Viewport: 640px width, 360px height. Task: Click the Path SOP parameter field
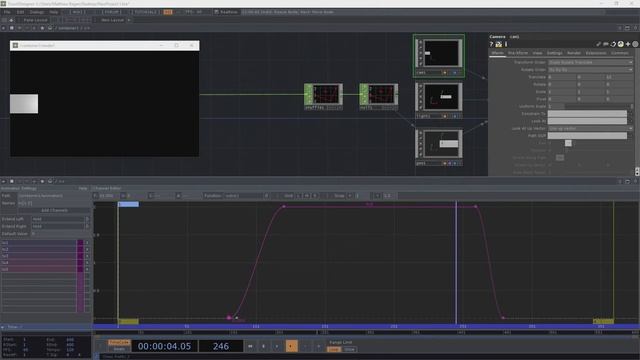click(x=587, y=136)
